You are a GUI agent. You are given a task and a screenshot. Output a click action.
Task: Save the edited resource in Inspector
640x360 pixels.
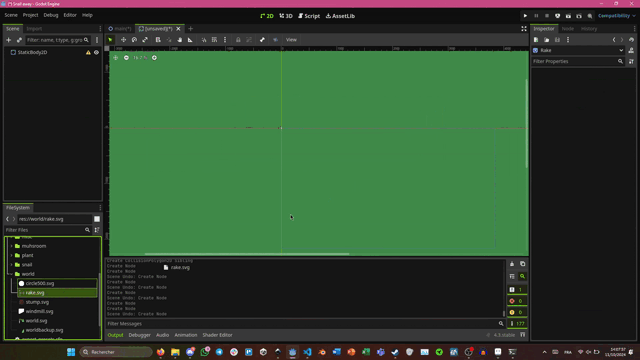(x=557, y=40)
